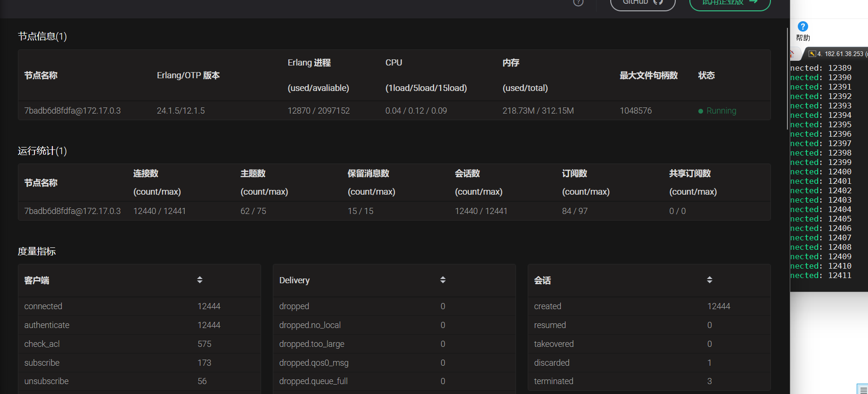Click the Delivery column header
This screenshot has width=868, height=394.
295,280
